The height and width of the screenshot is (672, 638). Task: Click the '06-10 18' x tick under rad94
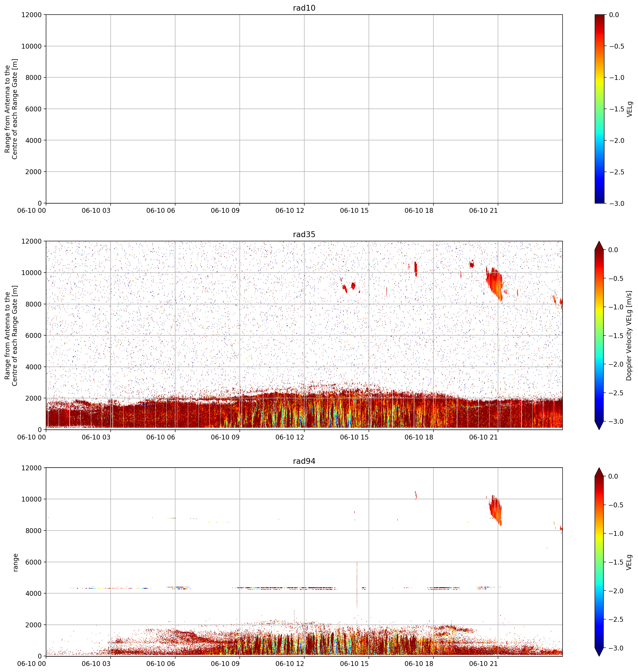[x=419, y=664]
